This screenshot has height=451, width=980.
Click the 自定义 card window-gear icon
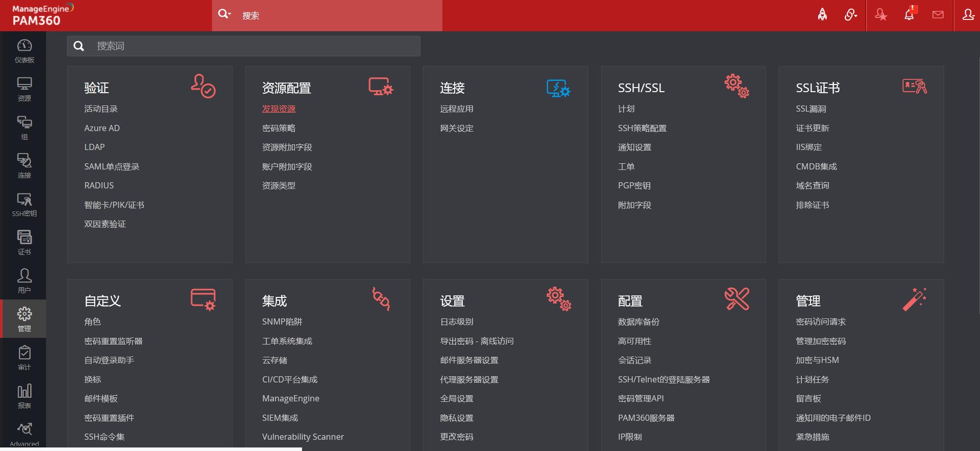tap(203, 299)
